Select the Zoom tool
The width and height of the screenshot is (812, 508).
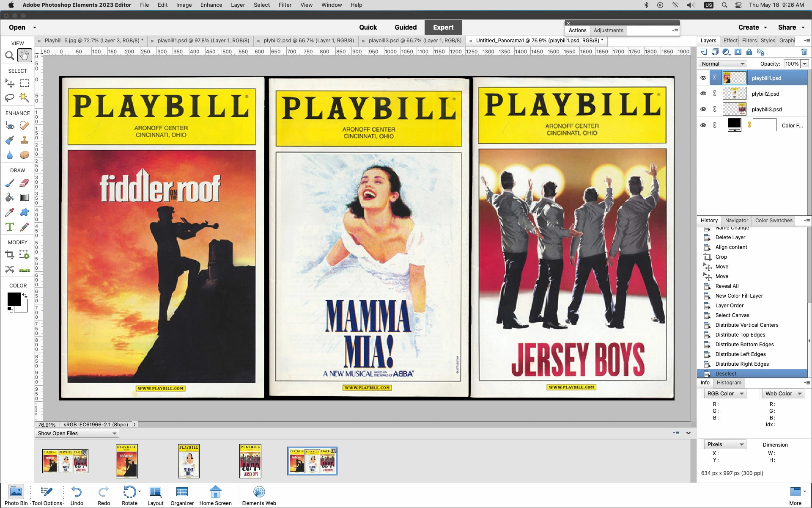9,55
